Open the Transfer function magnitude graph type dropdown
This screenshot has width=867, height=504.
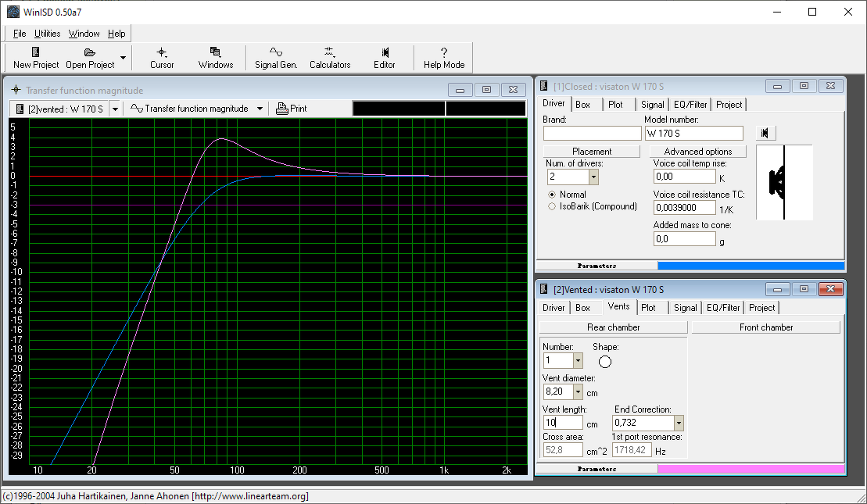(x=260, y=109)
